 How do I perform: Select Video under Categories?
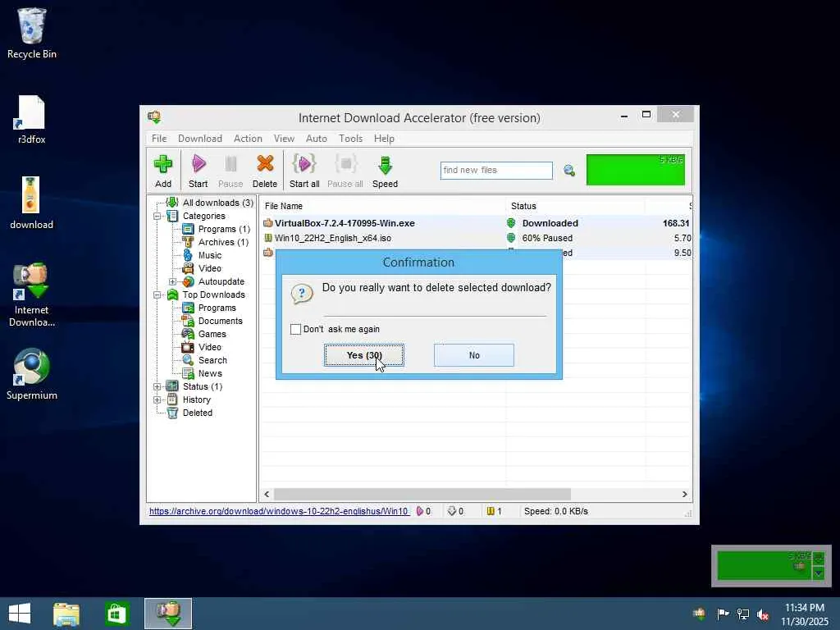(209, 268)
